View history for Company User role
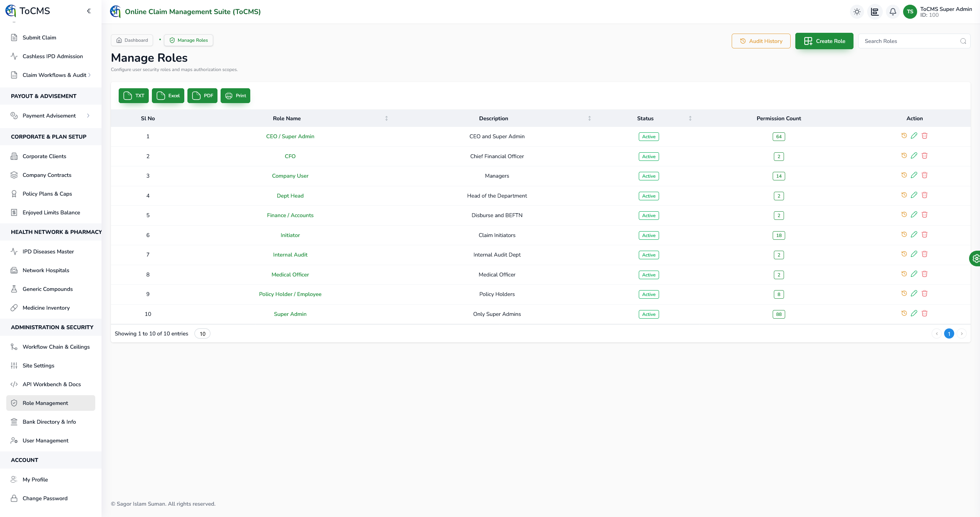 (x=904, y=175)
